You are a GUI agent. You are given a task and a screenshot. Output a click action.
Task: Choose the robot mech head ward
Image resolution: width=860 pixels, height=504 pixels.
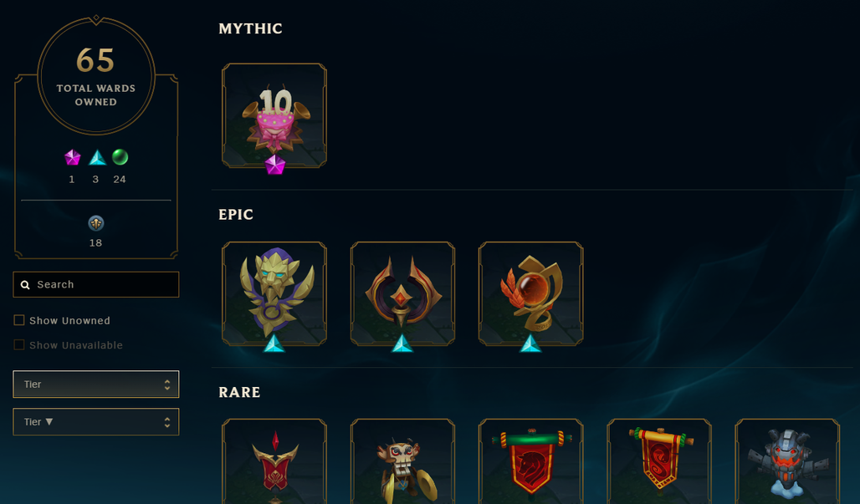point(787,461)
